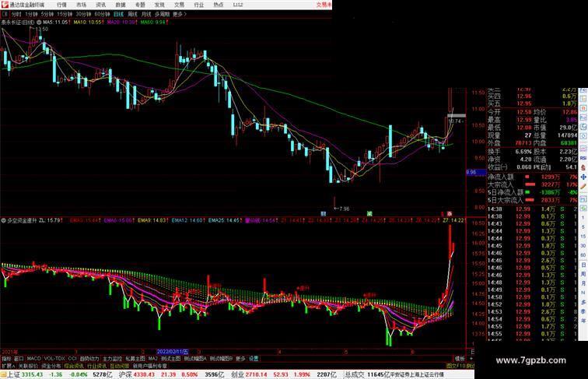Click the 上证 index in status bar
This screenshot has height=379, width=588.
pyautogui.click(x=14, y=374)
